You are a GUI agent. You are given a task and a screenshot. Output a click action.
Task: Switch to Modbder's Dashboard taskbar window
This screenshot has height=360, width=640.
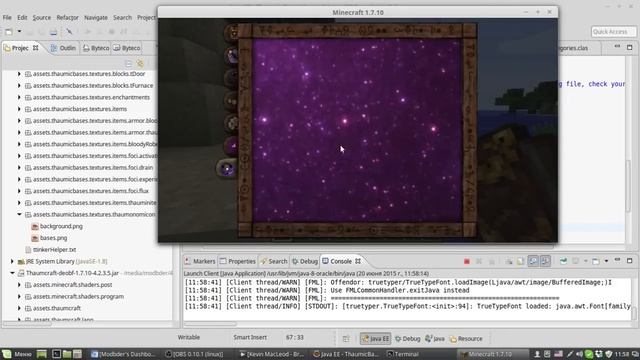[123, 354]
